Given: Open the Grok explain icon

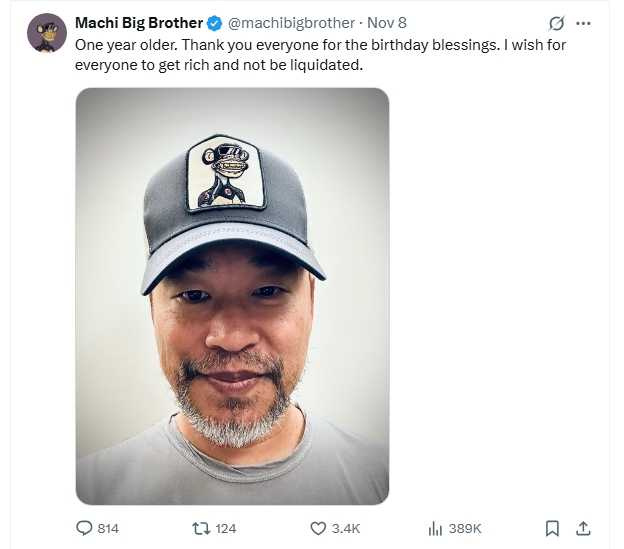Looking at the screenshot, I should click(x=557, y=23).
